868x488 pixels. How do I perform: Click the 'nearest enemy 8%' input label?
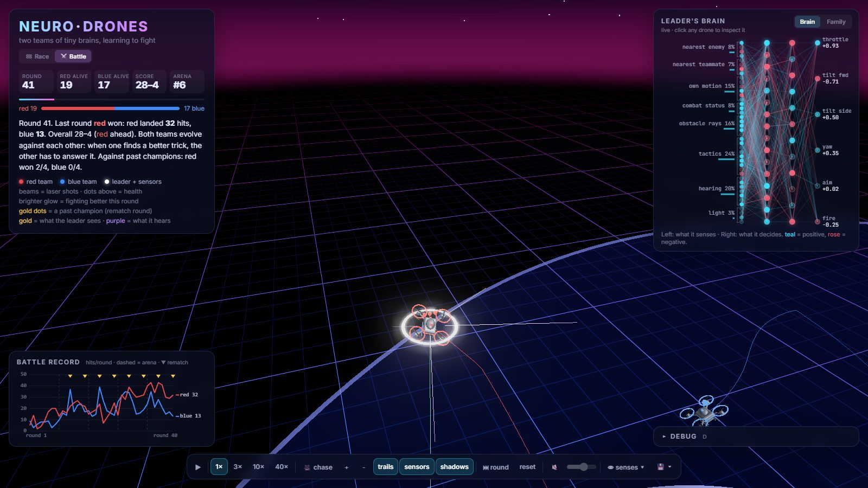click(708, 47)
